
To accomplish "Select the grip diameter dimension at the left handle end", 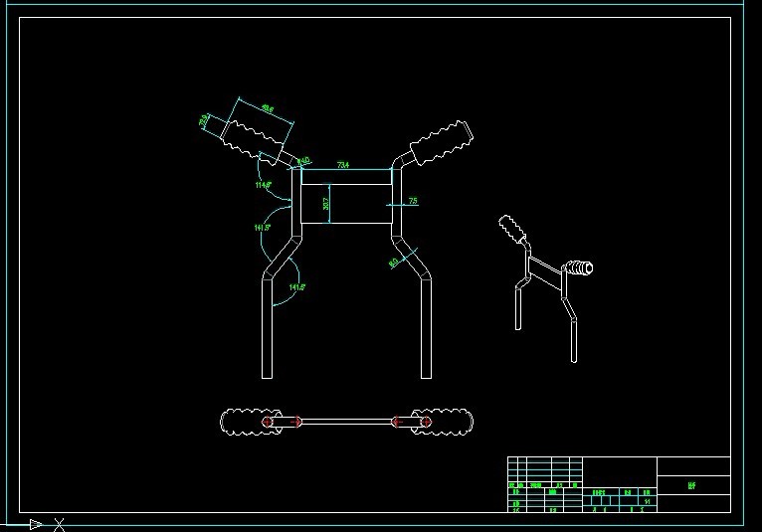I will pyautogui.click(x=204, y=120).
